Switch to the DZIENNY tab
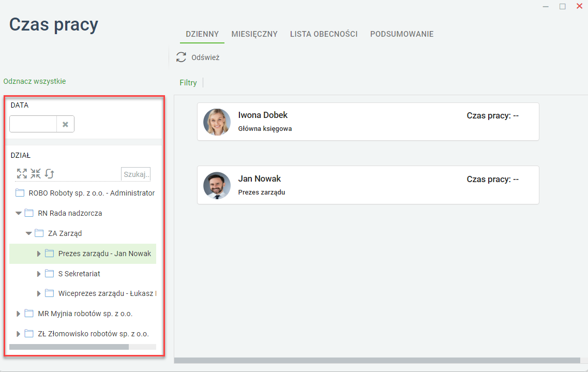 coord(202,34)
